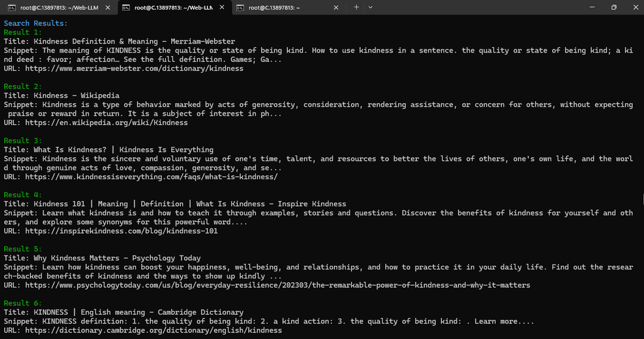The height and width of the screenshot is (339, 644).
Task: Click title 'Kindness 101 | Meaning | Definition'
Action: (109, 204)
